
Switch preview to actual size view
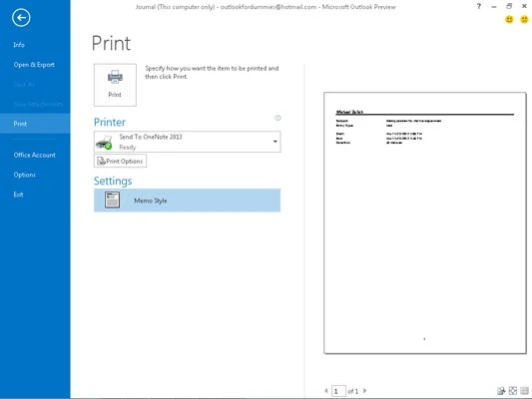501,391
